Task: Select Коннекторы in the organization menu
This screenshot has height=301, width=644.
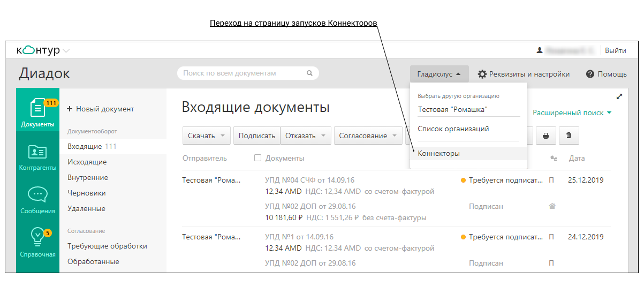Action: [438, 154]
